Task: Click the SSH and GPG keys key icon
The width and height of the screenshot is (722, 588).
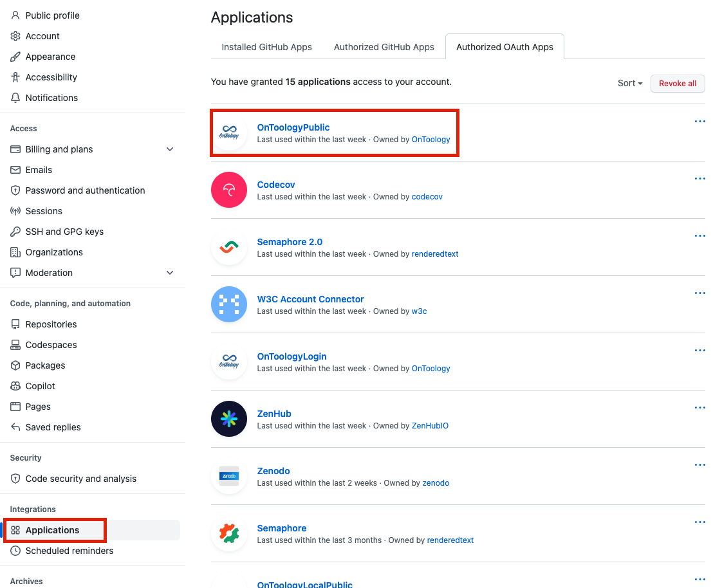Action: [15, 232]
